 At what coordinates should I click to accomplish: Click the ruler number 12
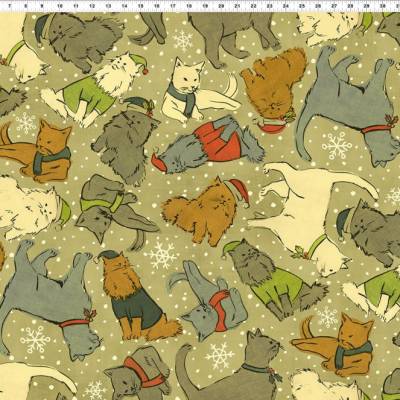point(92,6)
